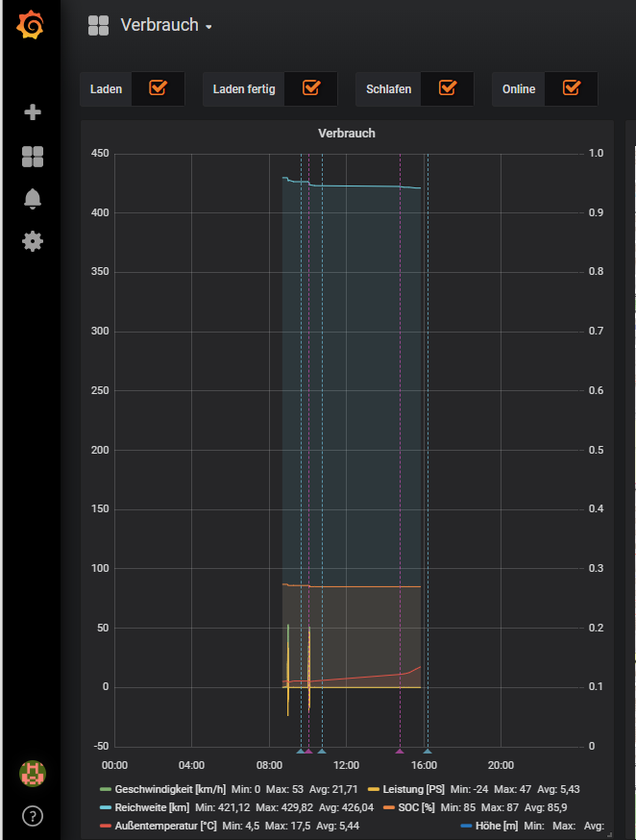
Task: Open the Alerting bell icon
Action: pyautogui.click(x=33, y=199)
